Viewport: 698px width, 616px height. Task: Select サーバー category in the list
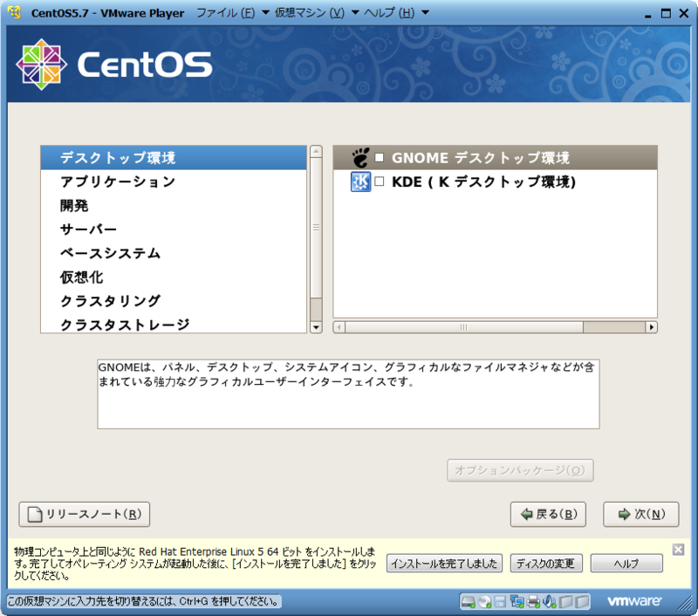[x=174, y=229]
